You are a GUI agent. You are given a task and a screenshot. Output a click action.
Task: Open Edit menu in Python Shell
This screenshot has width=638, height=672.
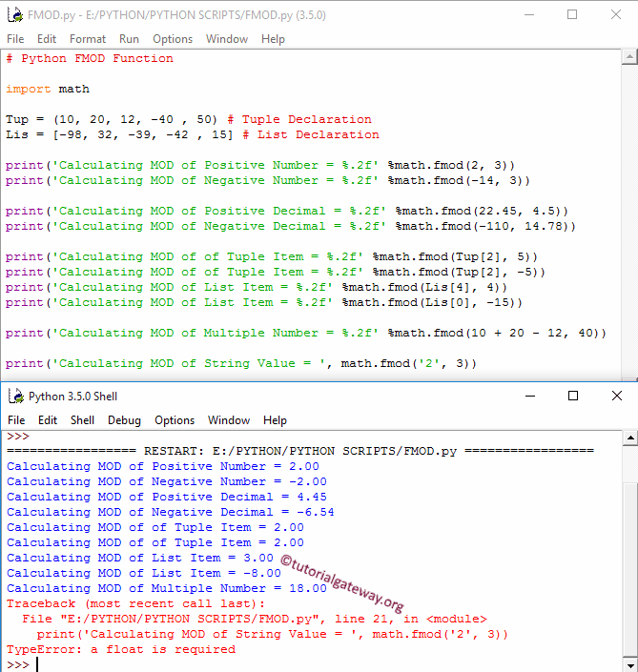tap(47, 420)
